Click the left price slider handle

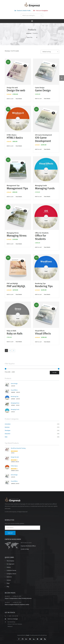click(x=5, y=369)
